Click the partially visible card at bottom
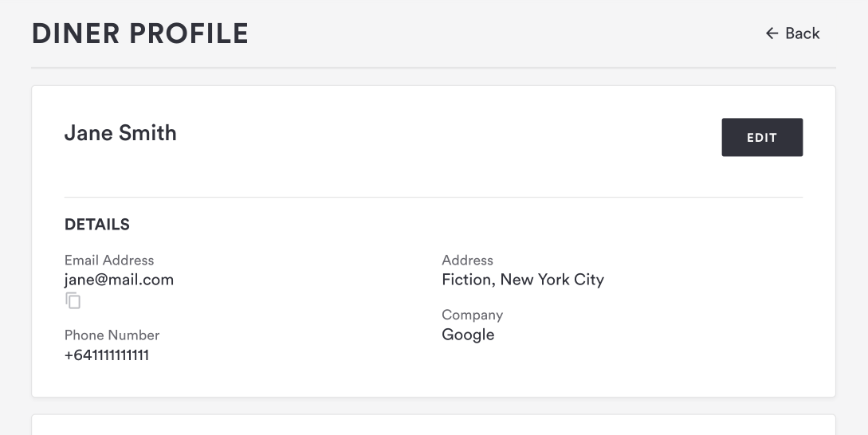 pos(434,425)
